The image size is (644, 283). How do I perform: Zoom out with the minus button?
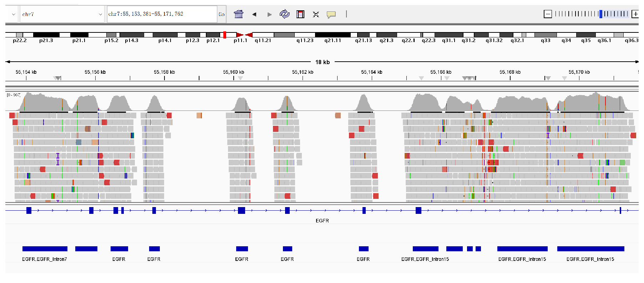(548, 14)
